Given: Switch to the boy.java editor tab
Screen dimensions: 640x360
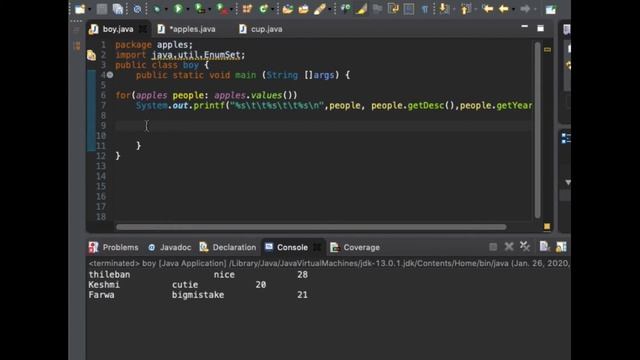Looking at the screenshot, I should coord(118,29).
